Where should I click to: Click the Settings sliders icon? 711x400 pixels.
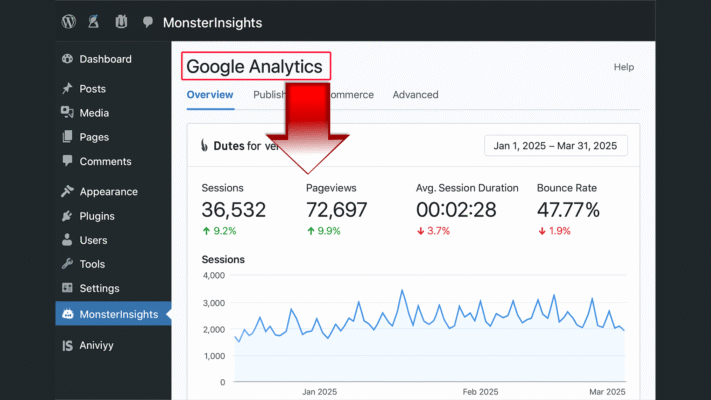click(67, 288)
